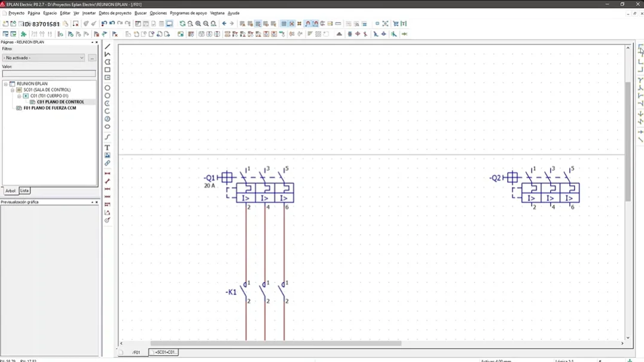Go back with the blue left arrow
Viewport: 644px width, 362px height.
(224, 24)
